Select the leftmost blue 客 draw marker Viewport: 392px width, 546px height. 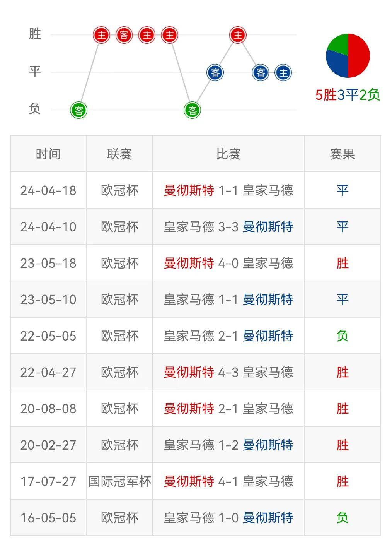pos(215,72)
